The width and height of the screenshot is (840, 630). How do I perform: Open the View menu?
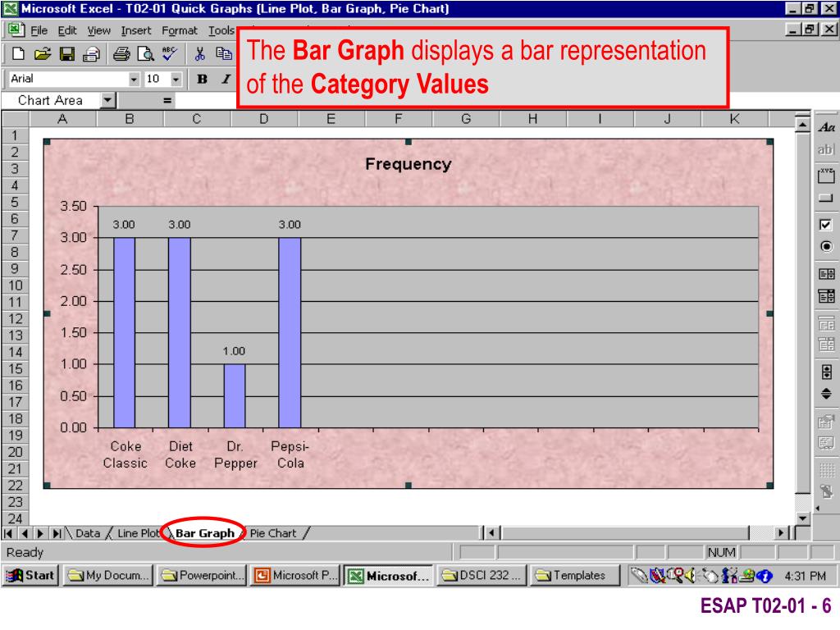click(99, 30)
